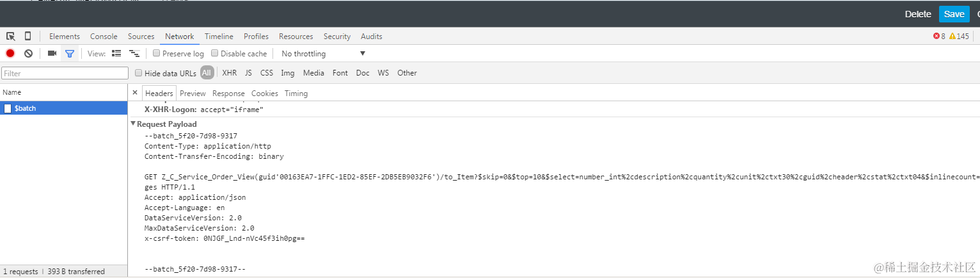
Task: Filter requests by Doc
Action: tap(363, 73)
